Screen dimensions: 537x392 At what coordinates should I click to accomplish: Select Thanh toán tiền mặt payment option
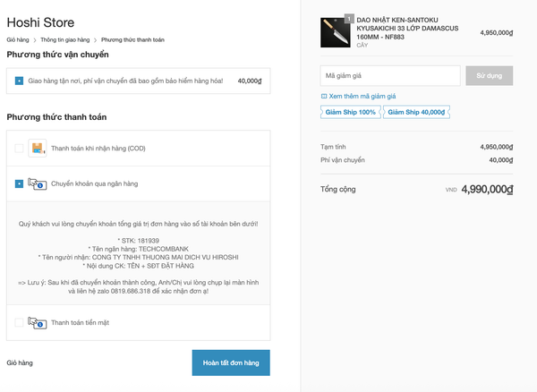point(20,322)
